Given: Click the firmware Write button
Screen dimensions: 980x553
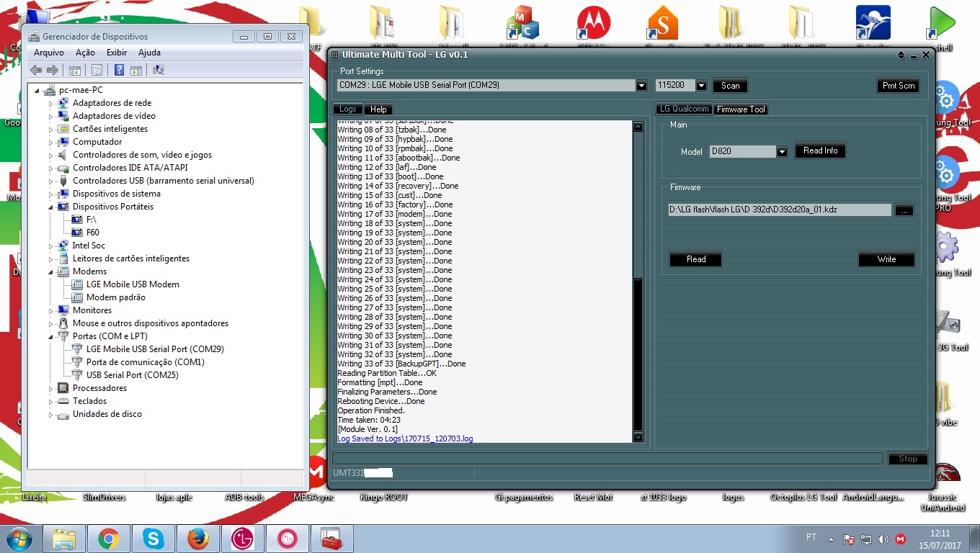Looking at the screenshot, I should [886, 259].
